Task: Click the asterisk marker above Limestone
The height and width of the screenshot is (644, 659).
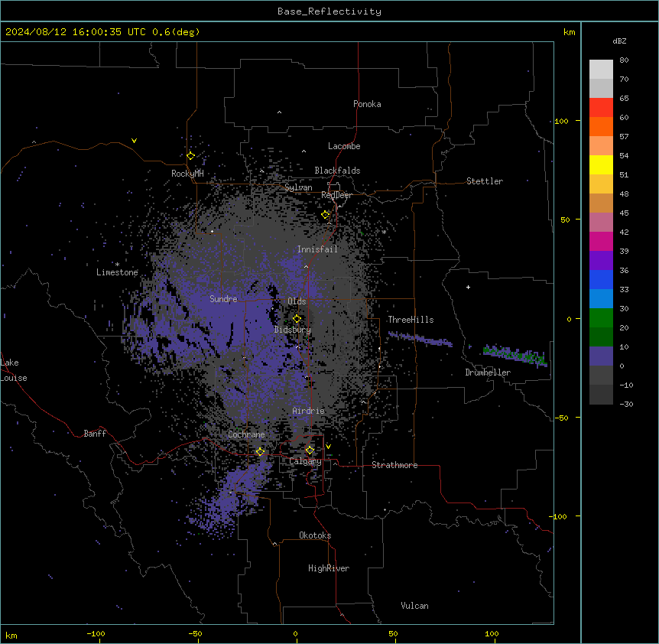Action: pyautogui.click(x=117, y=265)
